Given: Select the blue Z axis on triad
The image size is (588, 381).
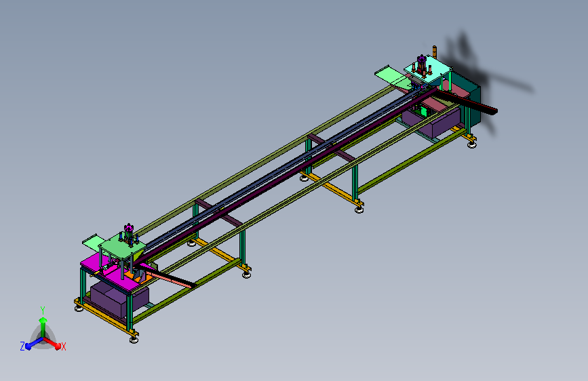Looking at the screenshot, I should [x=34, y=343].
